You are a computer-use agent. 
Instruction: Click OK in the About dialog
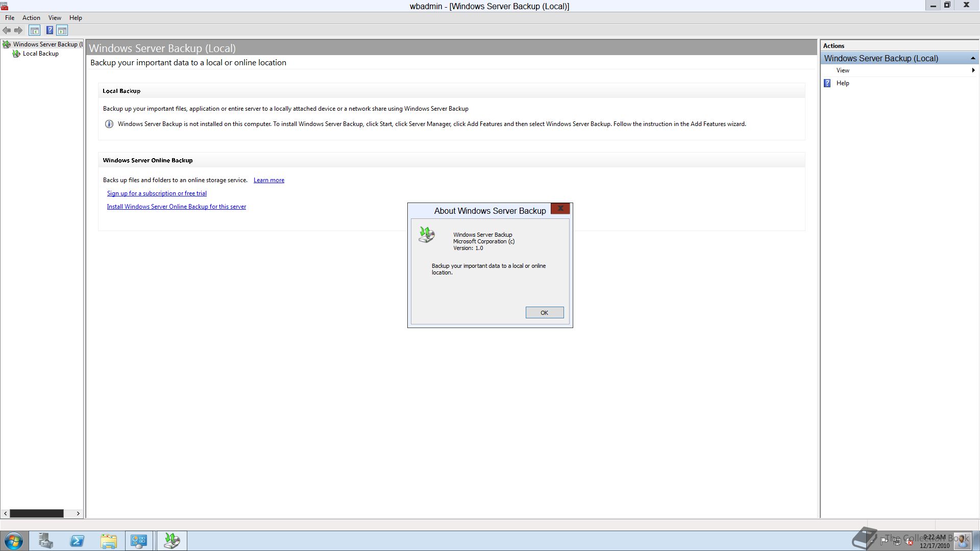tap(545, 313)
